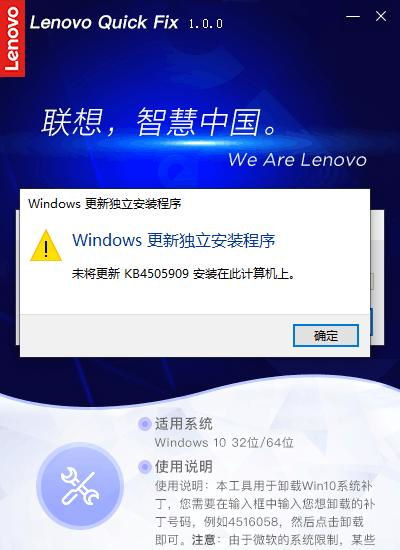Click the Windows 10 32位/64位 text

(x=224, y=442)
